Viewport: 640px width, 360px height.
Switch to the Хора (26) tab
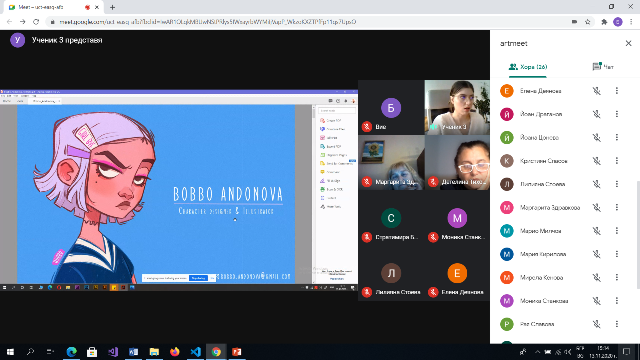tap(528, 67)
